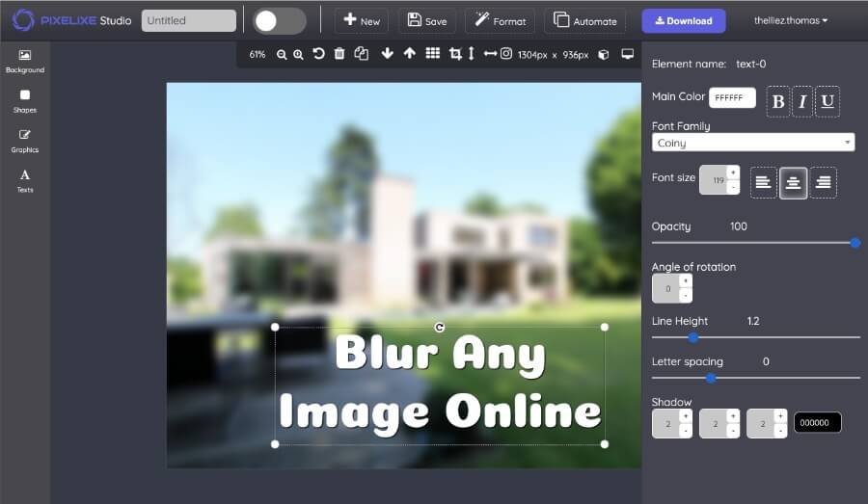This screenshot has width=868, height=504.
Task: Open the Texts panel in sidebar
Action: 25,180
